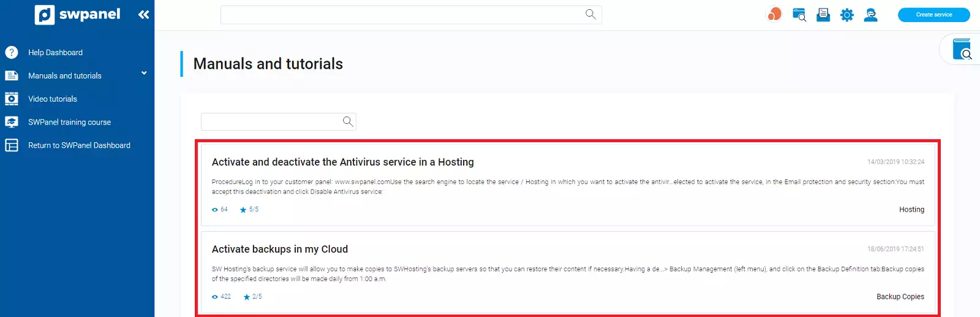Open the envelope document icon in header

point(823,15)
